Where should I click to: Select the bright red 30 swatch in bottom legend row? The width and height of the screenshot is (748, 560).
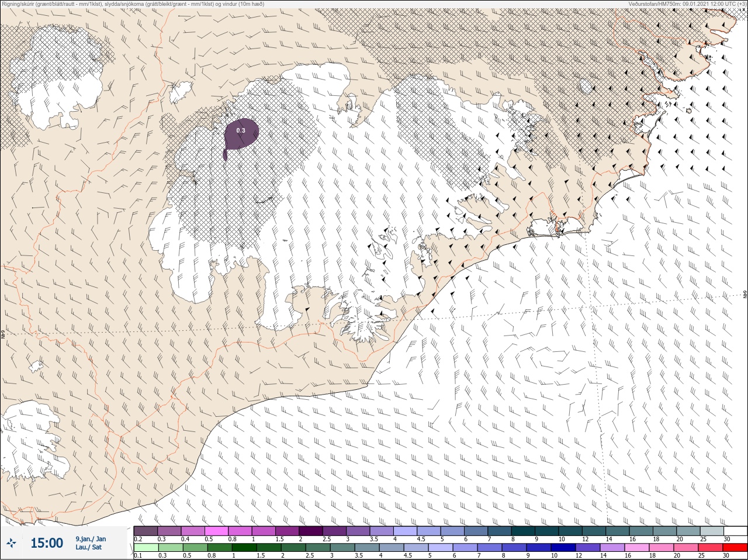tap(735, 548)
